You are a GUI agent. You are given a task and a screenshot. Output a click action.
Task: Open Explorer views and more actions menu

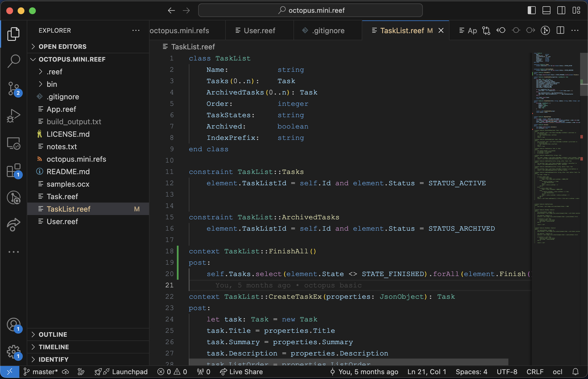[136, 30]
